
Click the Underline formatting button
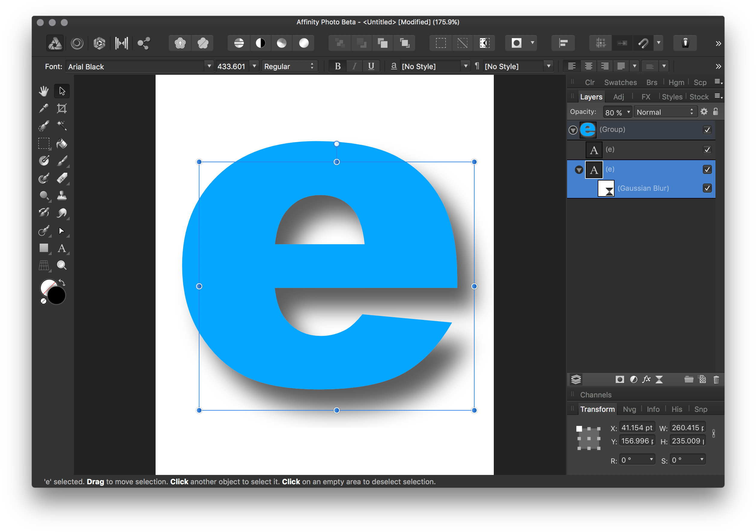coord(371,66)
